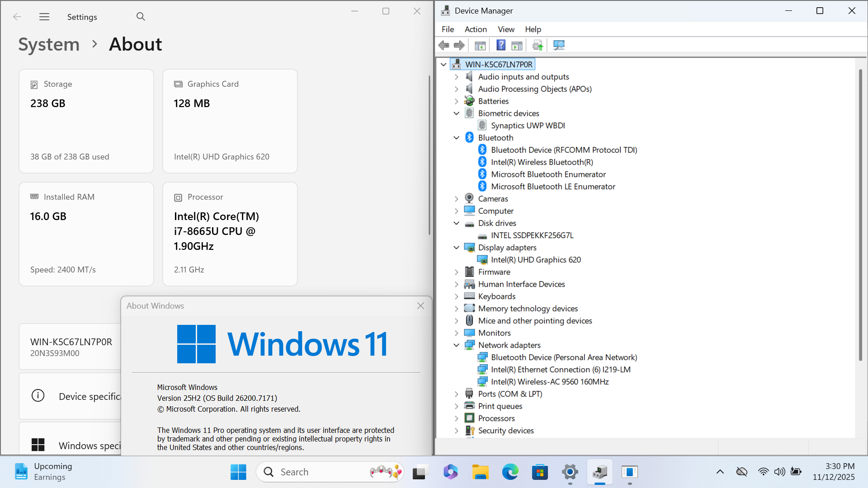Open the Action menu in Device Manager
868x488 pixels.
point(476,29)
